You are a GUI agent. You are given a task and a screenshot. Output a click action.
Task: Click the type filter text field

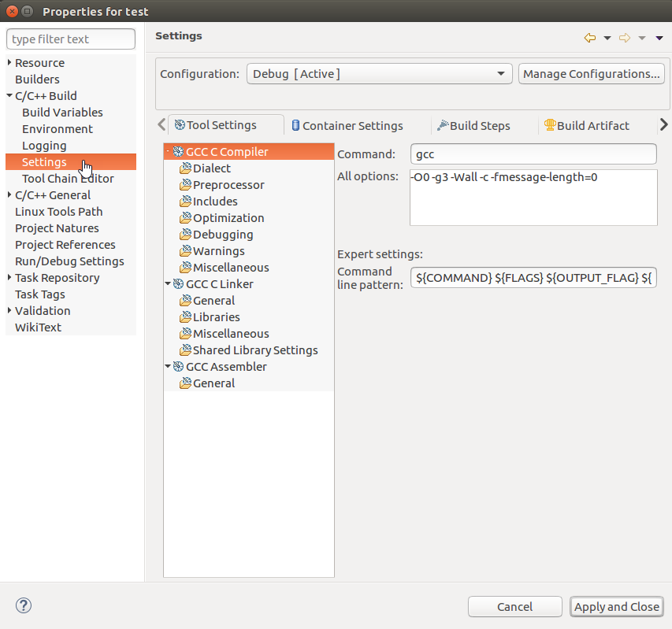(x=71, y=39)
